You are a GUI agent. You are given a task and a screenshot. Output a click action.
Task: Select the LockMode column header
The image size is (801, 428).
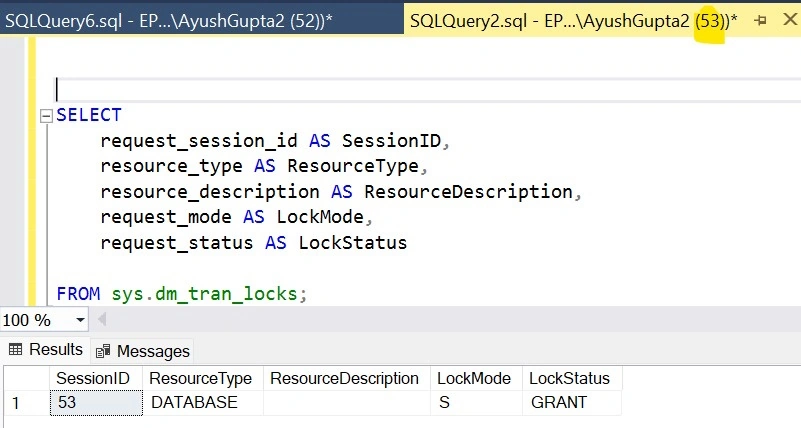point(476,378)
